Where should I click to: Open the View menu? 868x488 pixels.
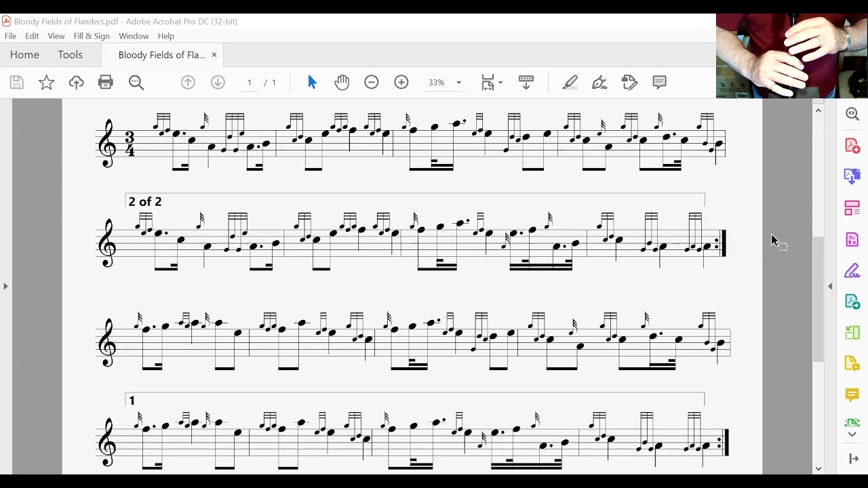click(x=56, y=36)
